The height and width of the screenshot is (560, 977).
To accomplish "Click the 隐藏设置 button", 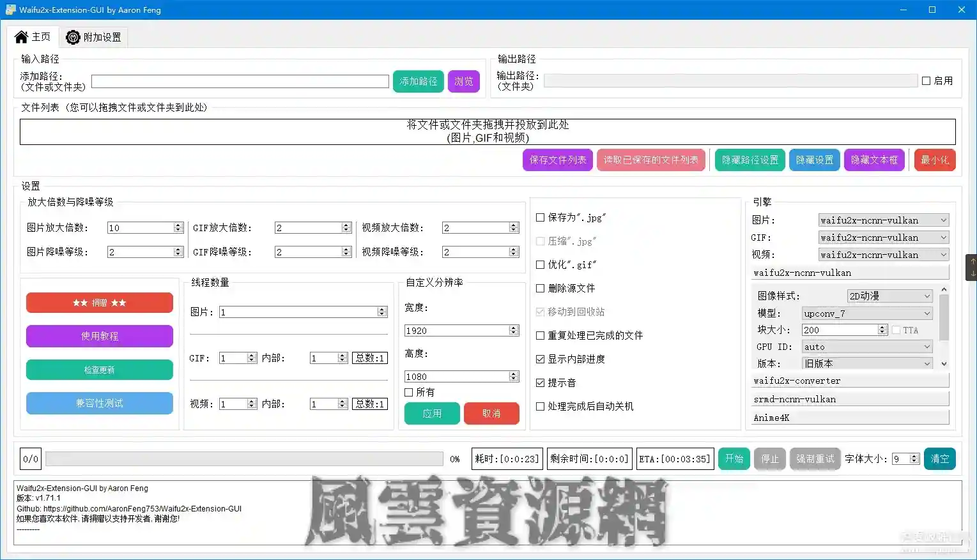I will (x=815, y=160).
